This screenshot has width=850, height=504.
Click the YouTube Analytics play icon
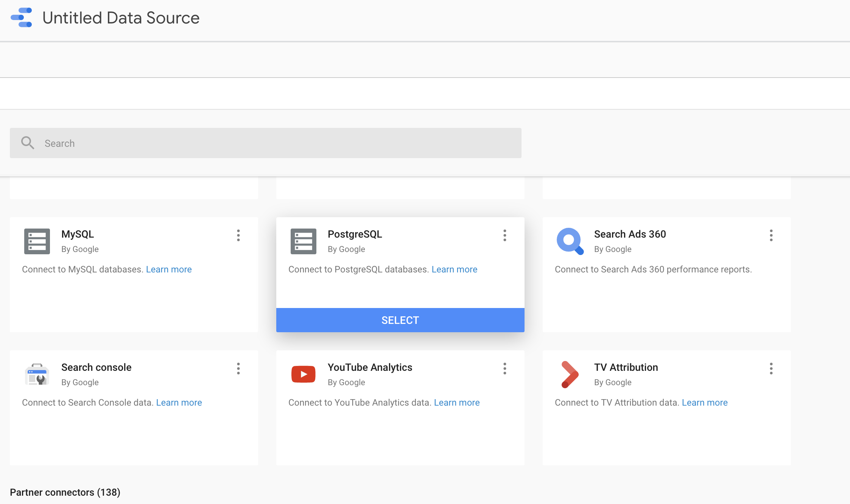[304, 374]
